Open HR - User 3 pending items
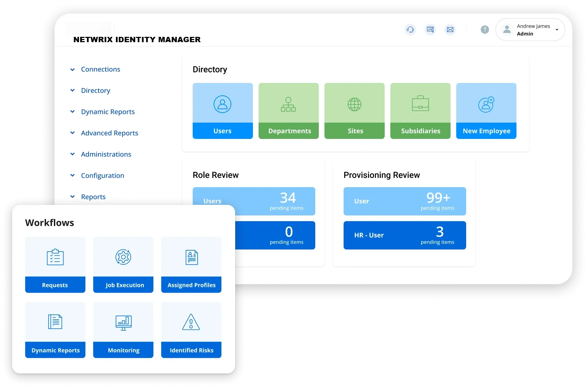 point(405,235)
